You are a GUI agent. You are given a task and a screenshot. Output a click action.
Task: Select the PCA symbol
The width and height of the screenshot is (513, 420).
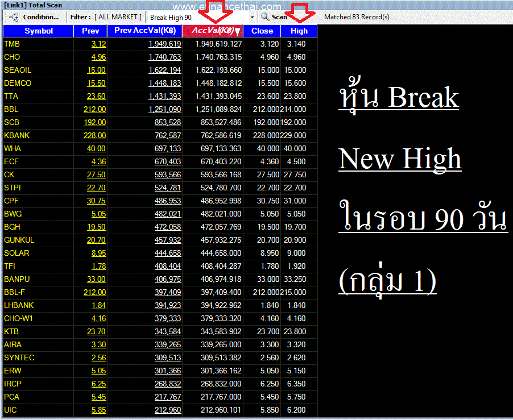[x=11, y=397]
